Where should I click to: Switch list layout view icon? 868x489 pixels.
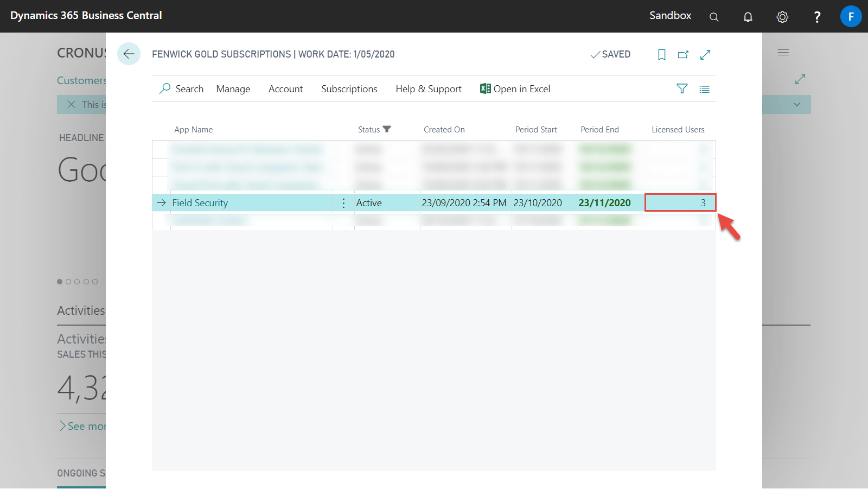705,89
